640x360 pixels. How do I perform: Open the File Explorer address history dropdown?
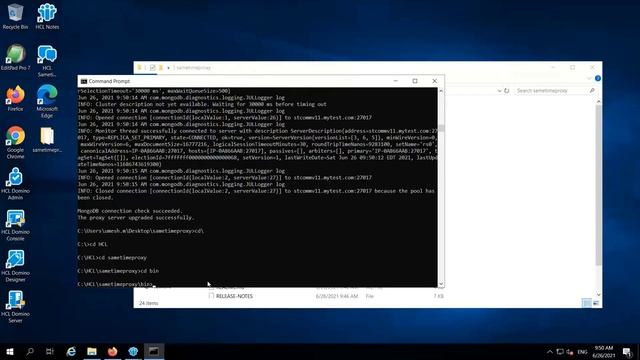pos(499,91)
